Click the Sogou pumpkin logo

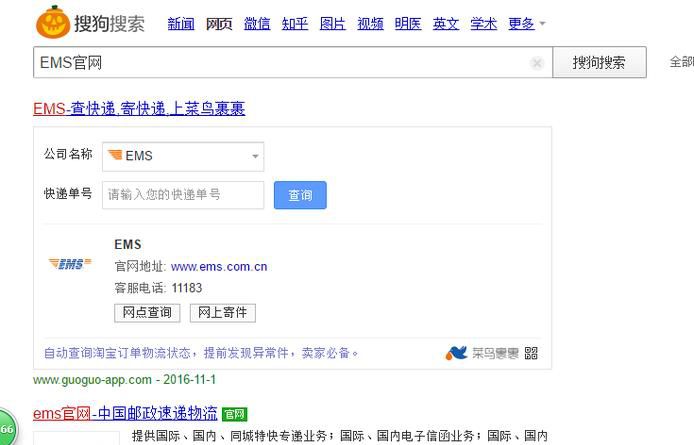coord(52,21)
